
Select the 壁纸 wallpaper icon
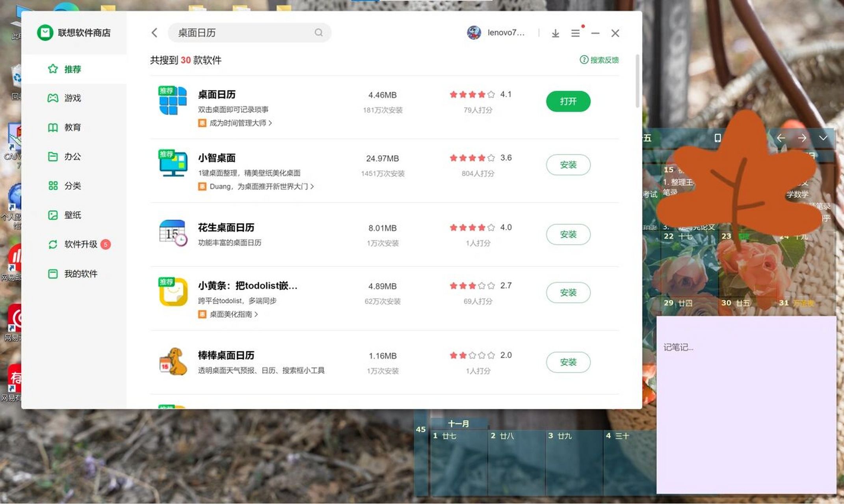coord(52,215)
